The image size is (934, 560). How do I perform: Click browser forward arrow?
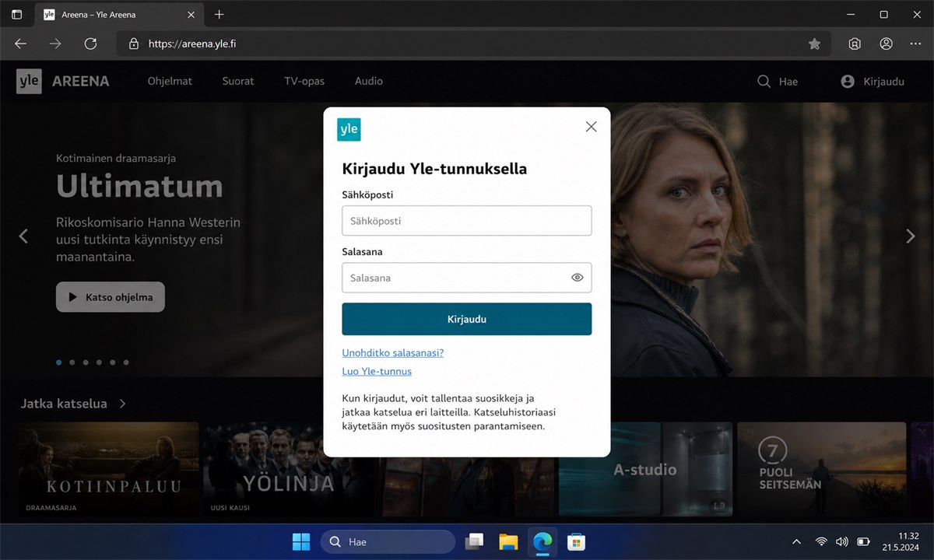(x=54, y=44)
